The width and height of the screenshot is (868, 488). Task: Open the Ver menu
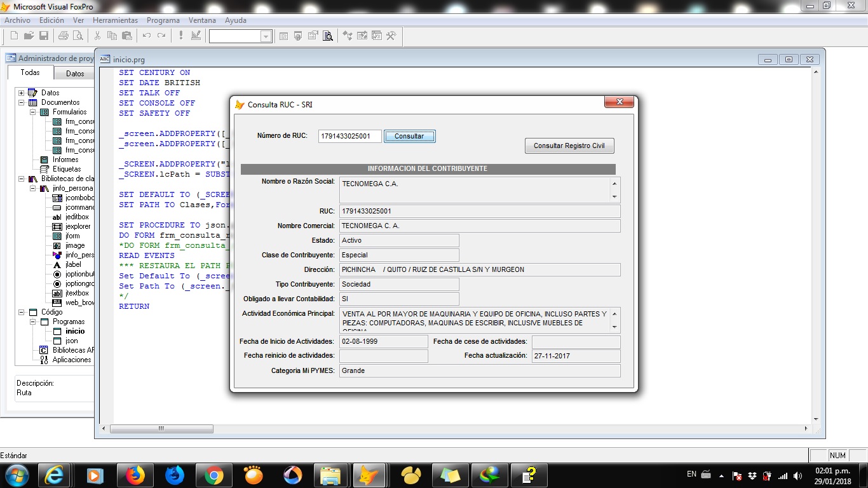(x=78, y=20)
